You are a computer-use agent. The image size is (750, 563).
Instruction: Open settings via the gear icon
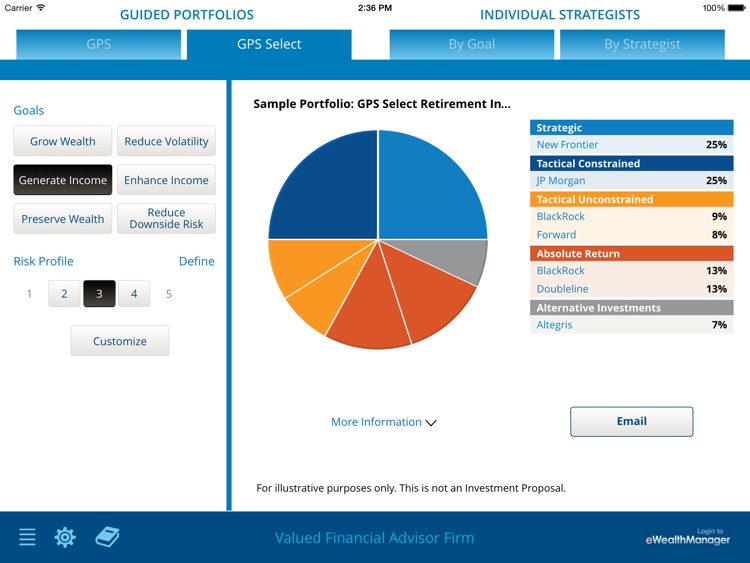click(x=65, y=537)
